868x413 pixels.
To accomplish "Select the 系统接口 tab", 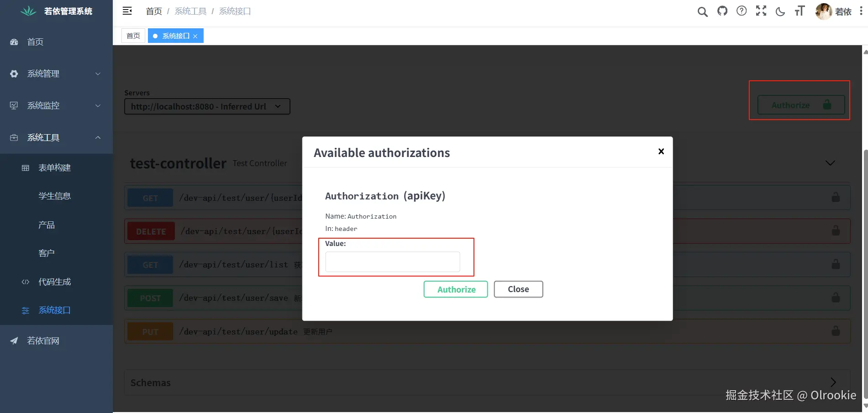I will (176, 36).
